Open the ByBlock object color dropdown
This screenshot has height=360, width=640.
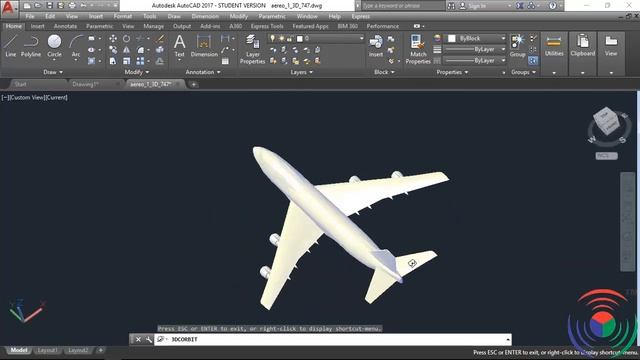pos(503,38)
